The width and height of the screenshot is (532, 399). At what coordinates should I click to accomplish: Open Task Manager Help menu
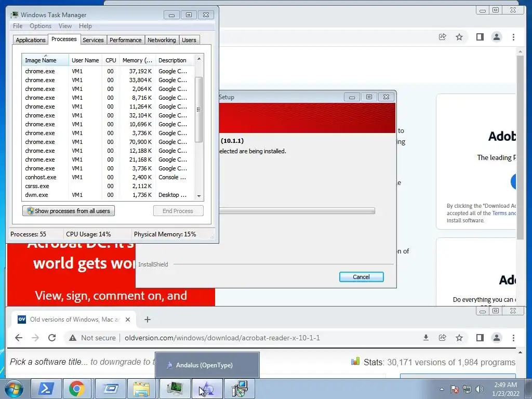tap(85, 26)
